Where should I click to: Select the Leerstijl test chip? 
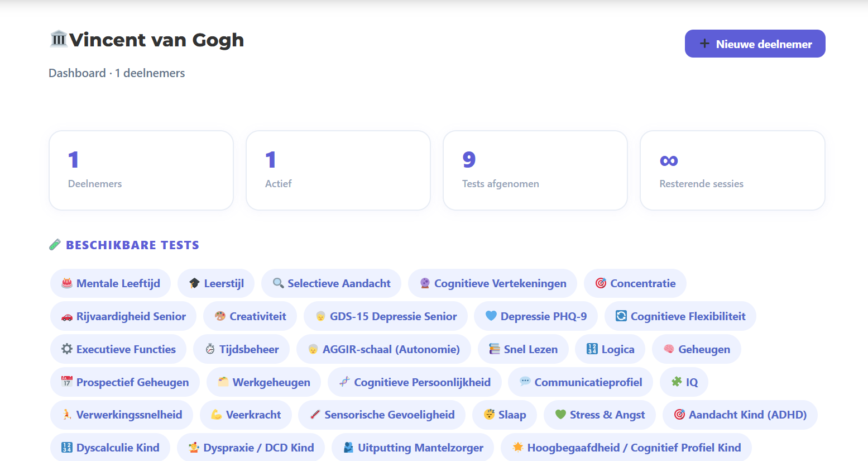tap(216, 283)
